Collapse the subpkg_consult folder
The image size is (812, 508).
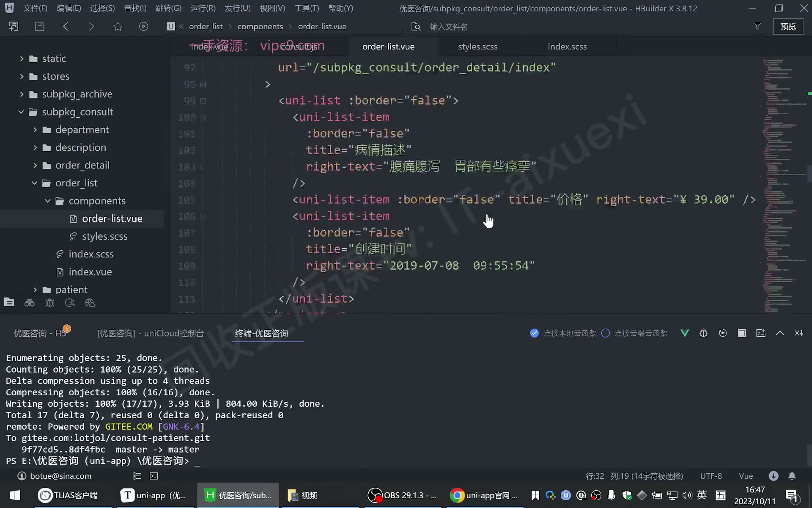click(21, 112)
